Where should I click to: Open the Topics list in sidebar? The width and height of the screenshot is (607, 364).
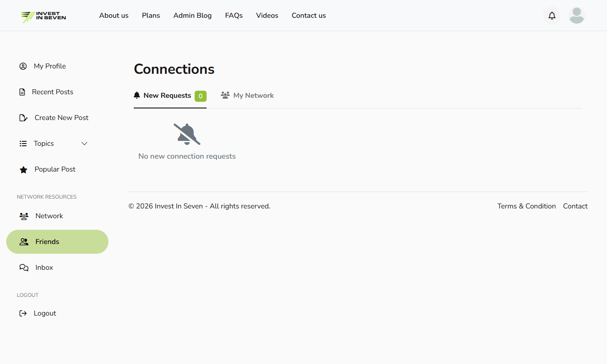pyautogui.click(x=44, y=144)
